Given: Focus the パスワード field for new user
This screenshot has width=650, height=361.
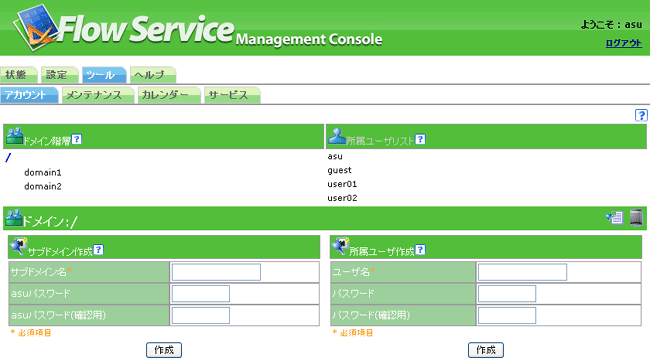Looking at the screenshot, I should 507,293.
